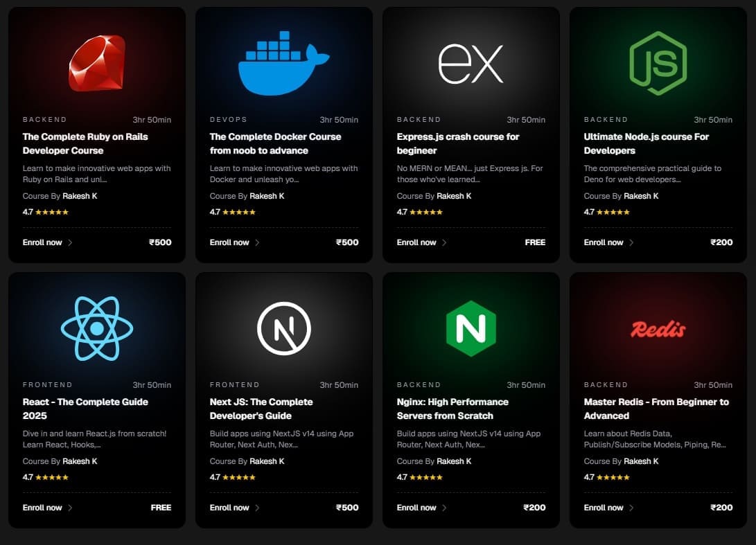Enroll now in the Express.js crash course

[x=416, y=242]
